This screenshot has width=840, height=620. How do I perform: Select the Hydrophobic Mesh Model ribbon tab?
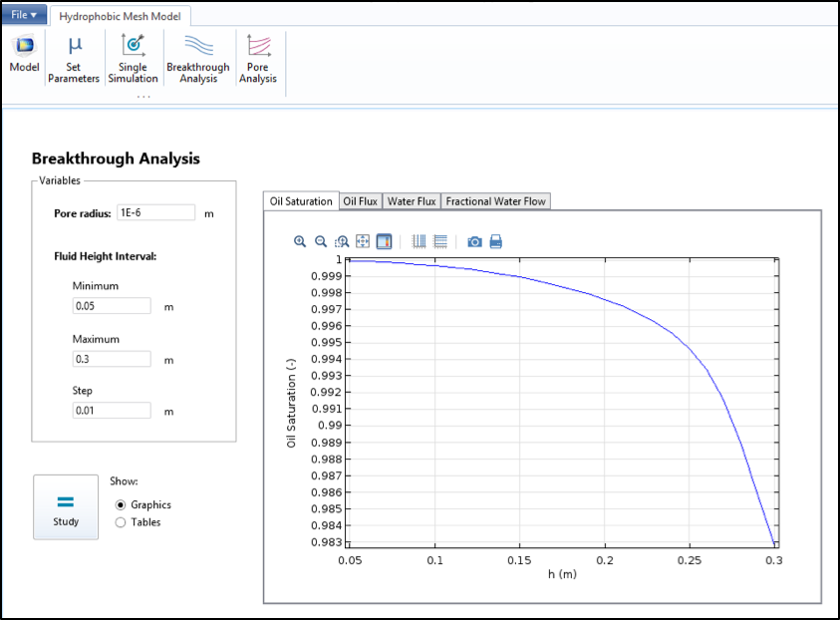[120, 16]
